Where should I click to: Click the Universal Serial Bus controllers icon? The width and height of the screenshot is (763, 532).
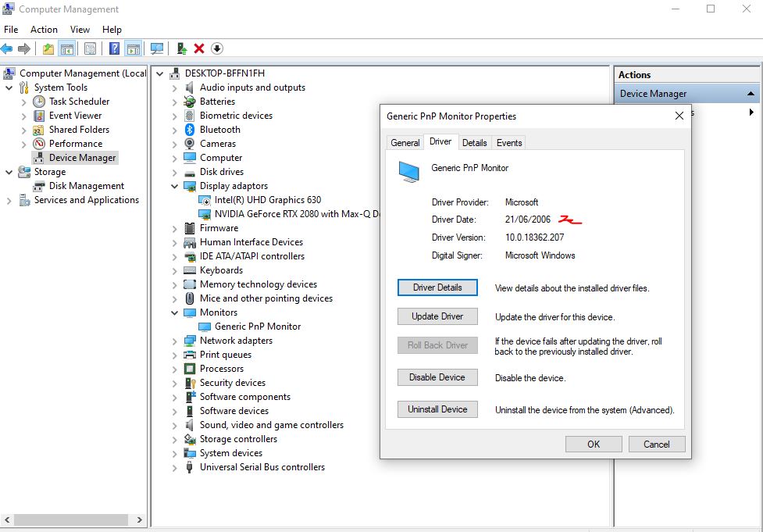(190, 467)
